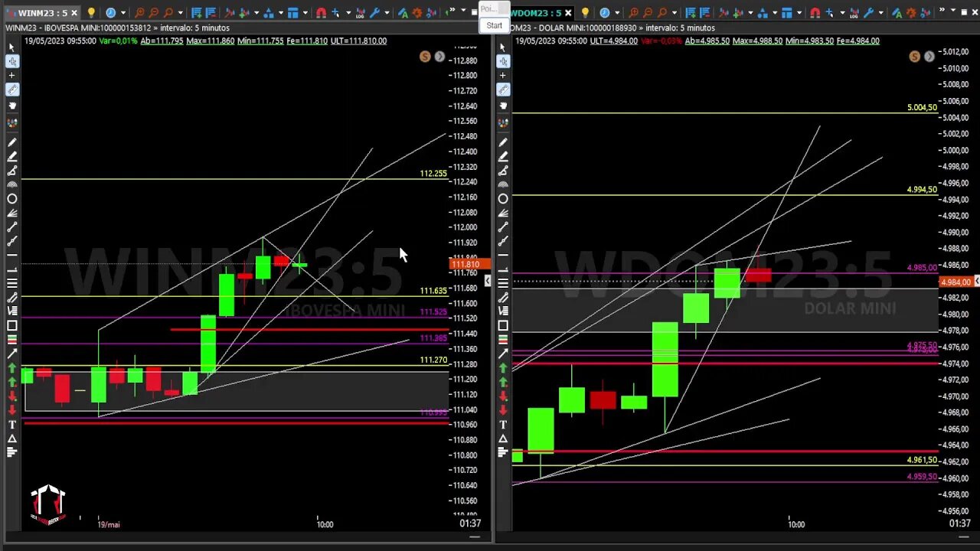Select the pencil draw tool in WINM23 sidebar
The image size is (980, 551).
click(x=12, y=142)
